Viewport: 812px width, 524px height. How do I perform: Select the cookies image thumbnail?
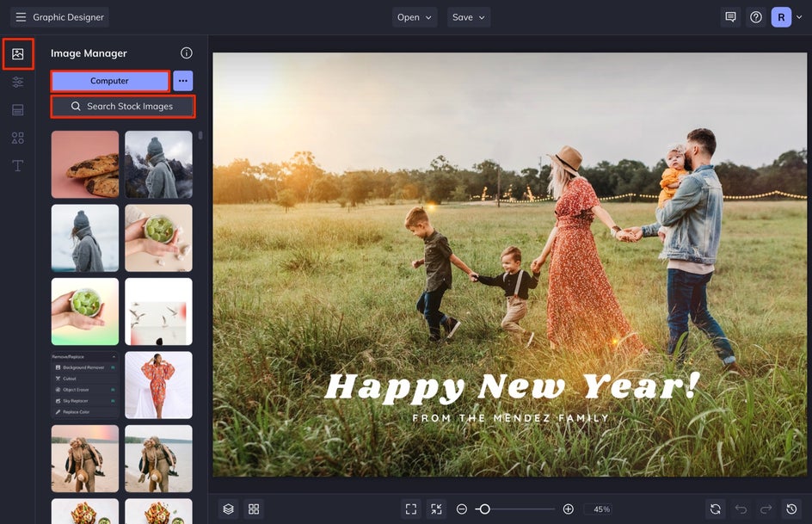tap(85, 164)
